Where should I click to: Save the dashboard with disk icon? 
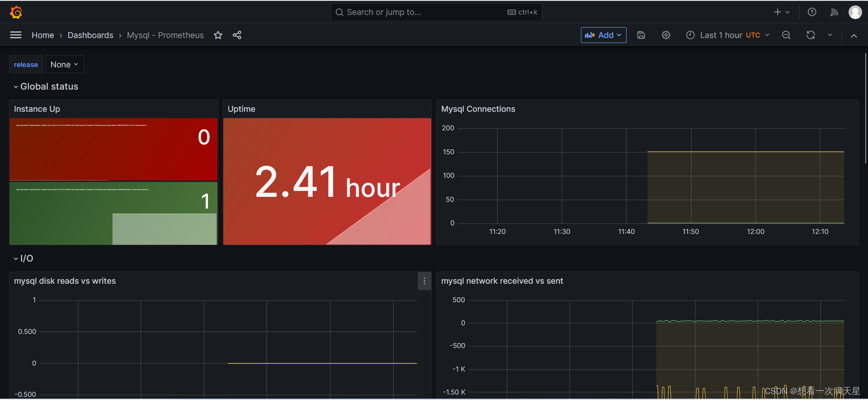point(641,35)
